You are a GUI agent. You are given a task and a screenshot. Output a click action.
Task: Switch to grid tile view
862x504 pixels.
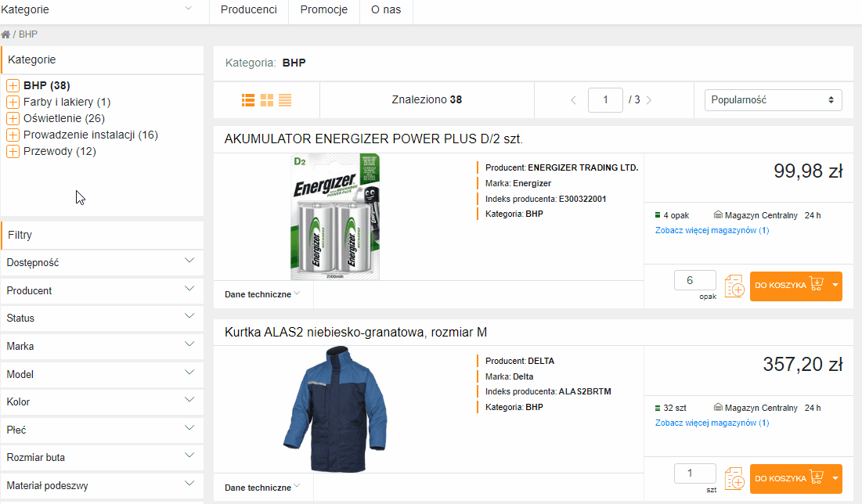[x=267, y=100]
